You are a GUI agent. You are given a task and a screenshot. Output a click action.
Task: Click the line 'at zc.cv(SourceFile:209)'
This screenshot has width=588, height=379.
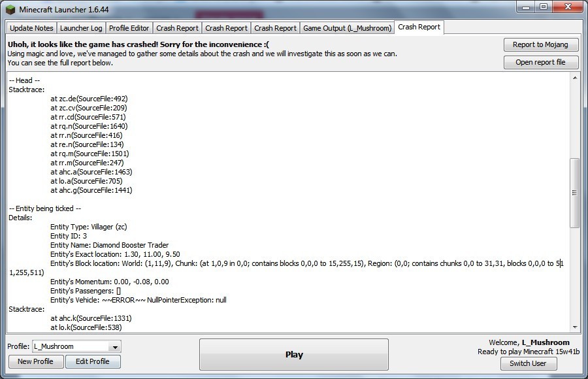(x=88, y=108)
